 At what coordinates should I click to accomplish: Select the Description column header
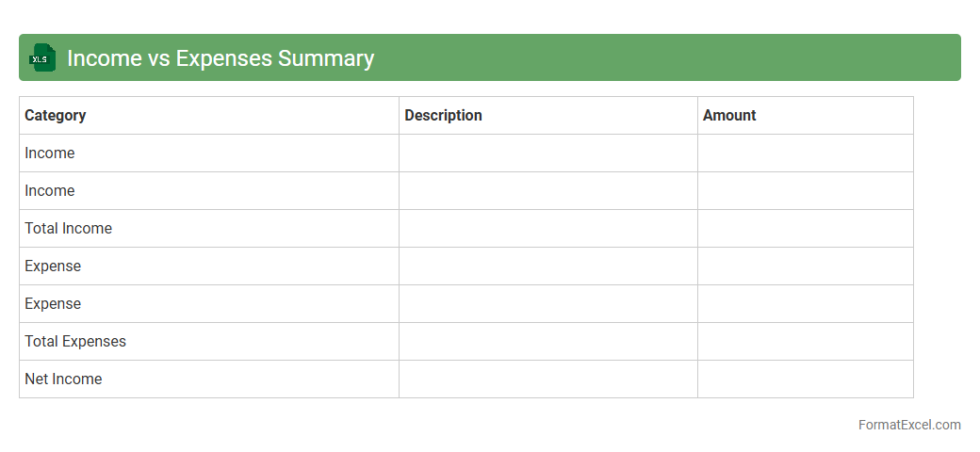[443, 115]
